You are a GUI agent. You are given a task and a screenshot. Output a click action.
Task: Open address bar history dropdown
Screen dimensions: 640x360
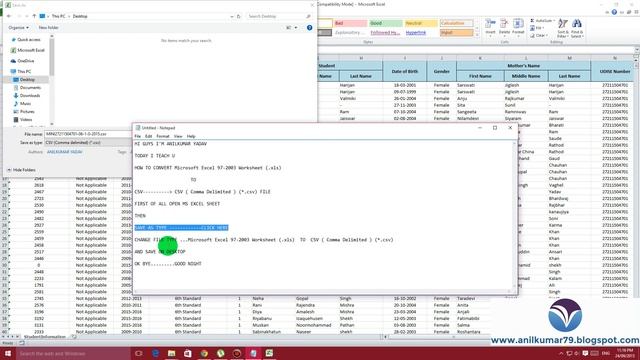[232, 16]
